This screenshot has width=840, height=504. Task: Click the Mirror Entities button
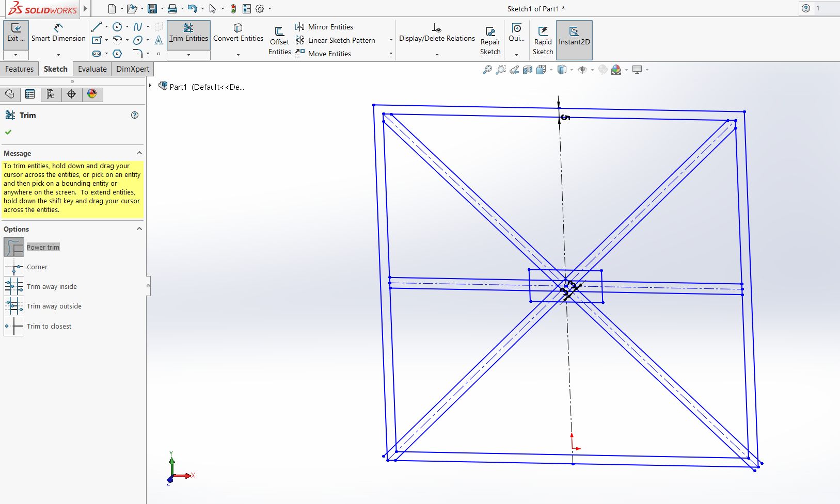324,27
